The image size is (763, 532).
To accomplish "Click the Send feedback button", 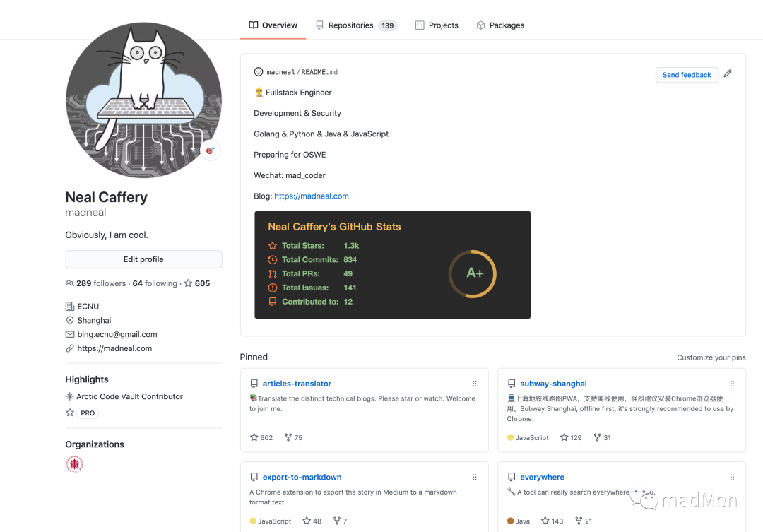I will point(687,75).
